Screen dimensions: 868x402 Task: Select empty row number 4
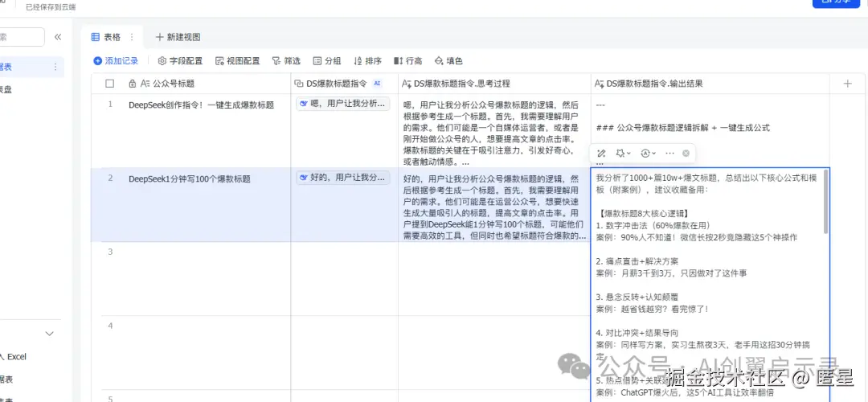pos(110,326)
